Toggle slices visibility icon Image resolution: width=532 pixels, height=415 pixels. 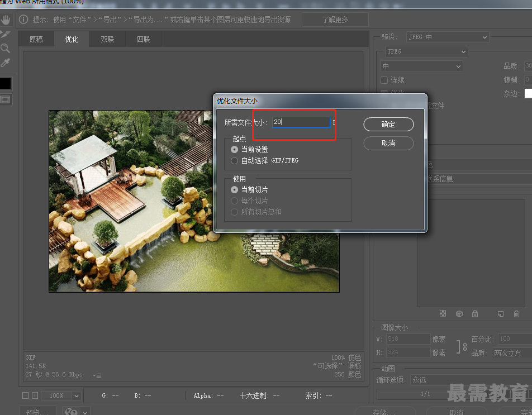(6, 99)
